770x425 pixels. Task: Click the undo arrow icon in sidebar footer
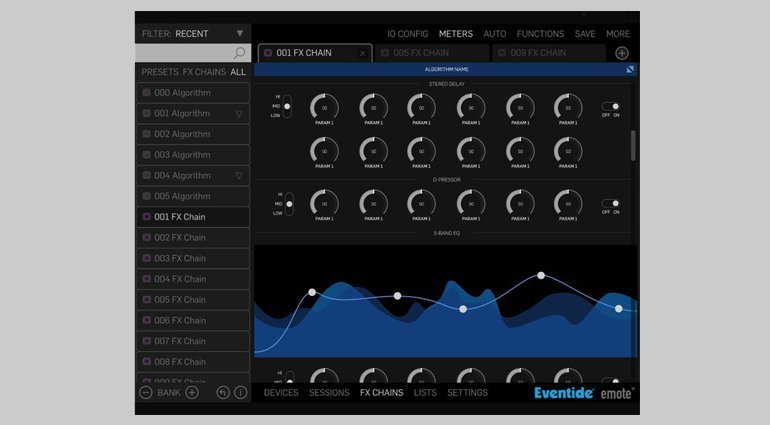coord(223,393)
